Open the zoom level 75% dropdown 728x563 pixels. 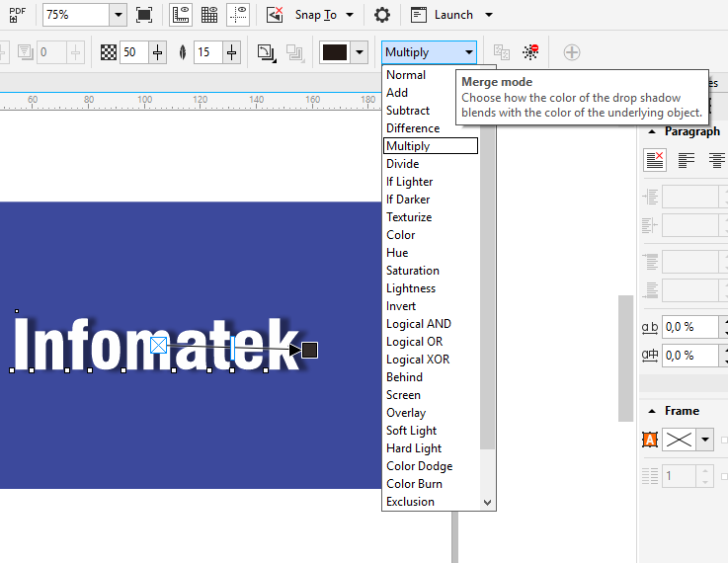coord(118,15)
